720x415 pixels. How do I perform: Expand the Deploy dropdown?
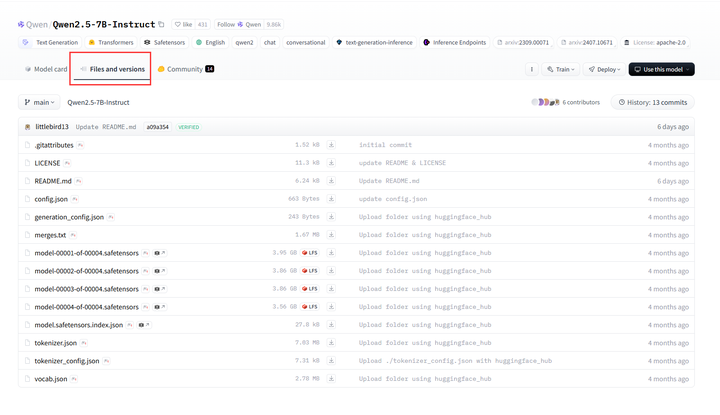point(604,69)
